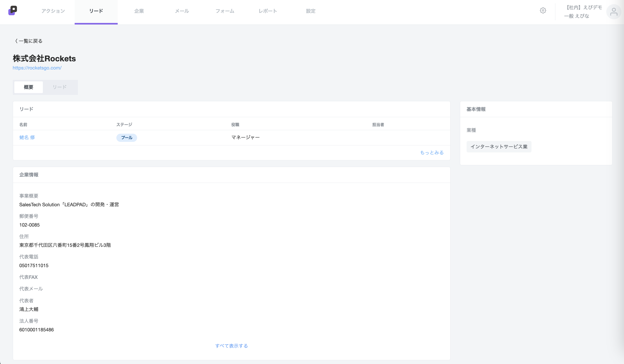Expand company info via すべて表示する
Viewport: 624px width, 364px height.
point(232,346)
